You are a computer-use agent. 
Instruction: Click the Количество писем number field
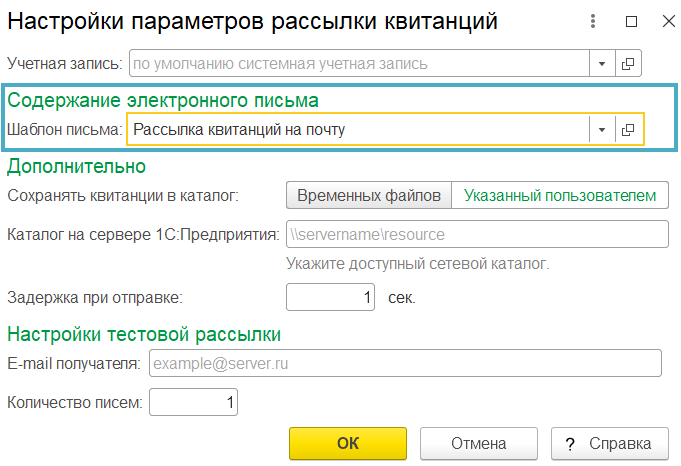click(193, 402)
